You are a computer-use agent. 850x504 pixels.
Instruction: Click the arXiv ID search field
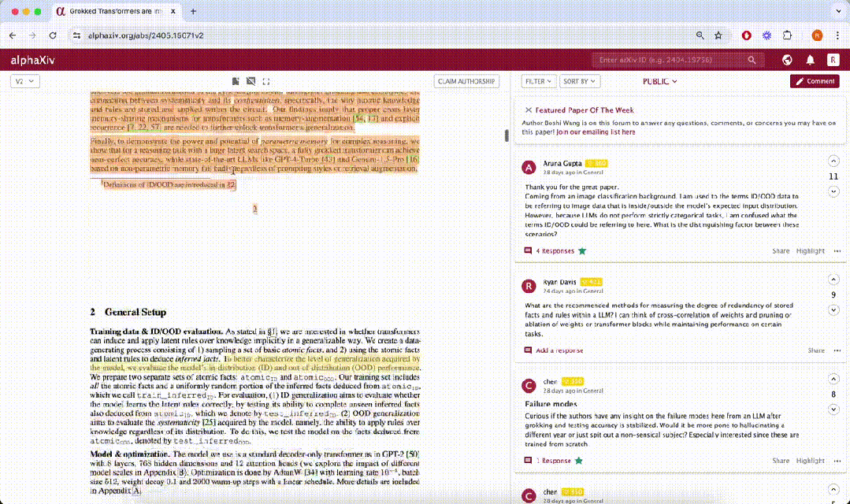point(670,60)
